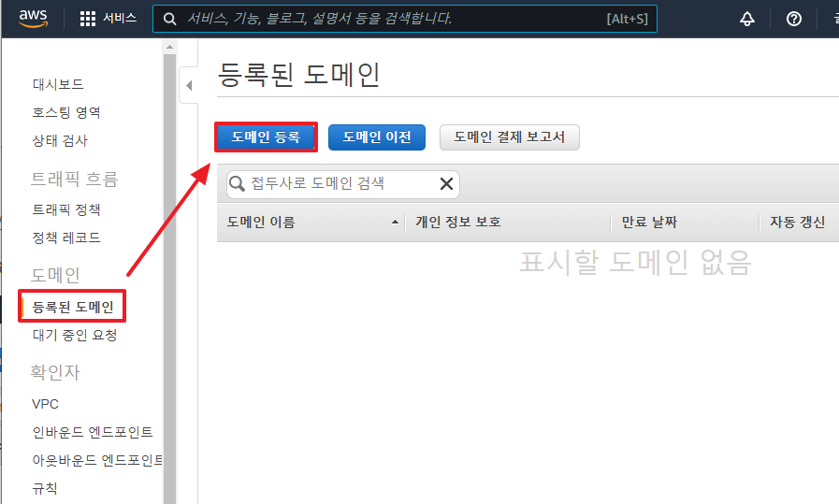This screenshot has width=839, height=504.
Task: Open 인바운드 엔드포인트 in sidebar
Action: 93,432
